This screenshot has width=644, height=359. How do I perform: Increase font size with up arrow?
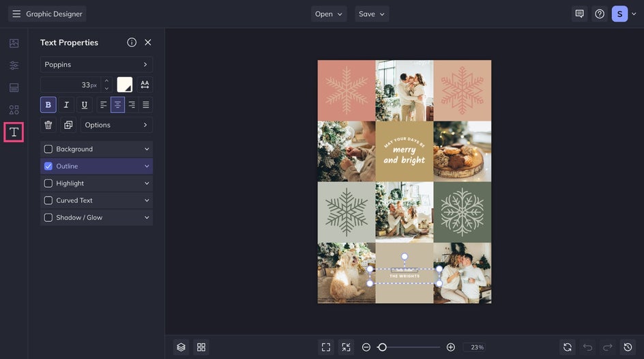107,81
